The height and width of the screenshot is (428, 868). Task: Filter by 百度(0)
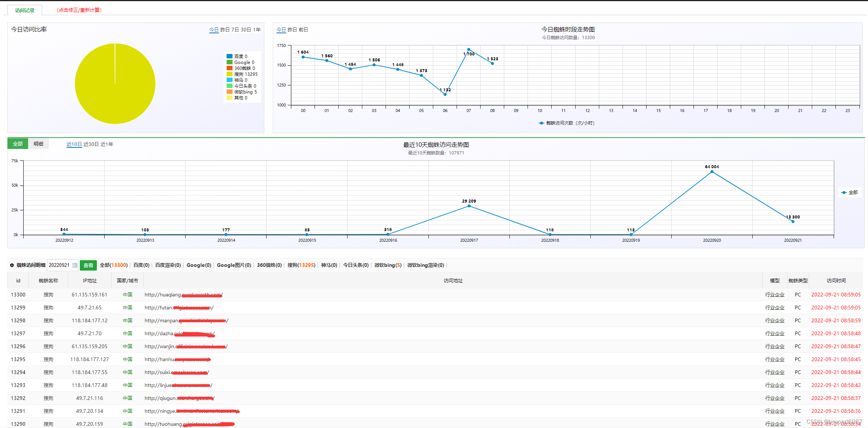pyautogui.click(x=141, y=265)
